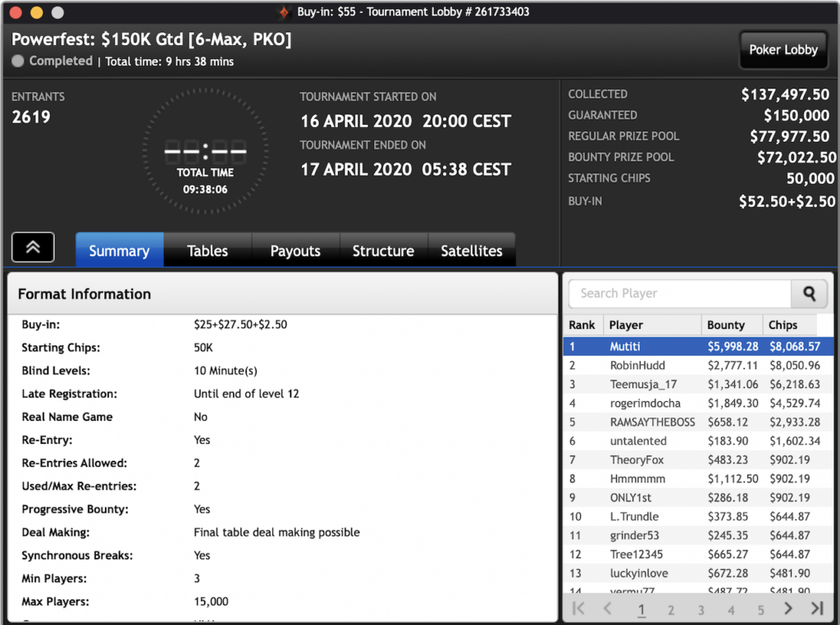This screenshot has width=840, height=625.
Task: Go to previous page of player list
Action: coord(608,609)
